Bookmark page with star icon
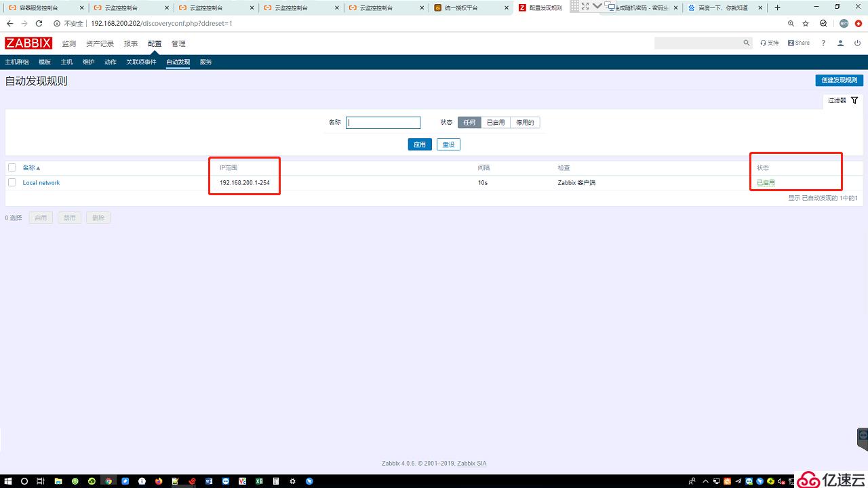This screenshot has height=488, width=868. point(806,23)
